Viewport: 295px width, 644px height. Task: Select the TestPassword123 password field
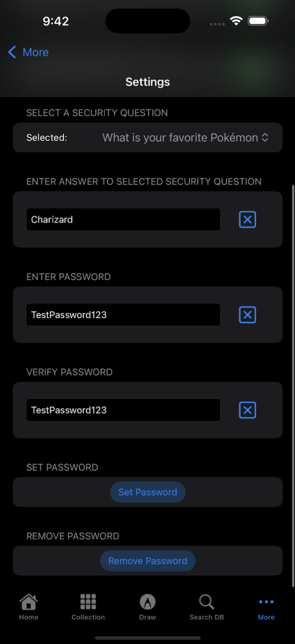[123, 315]
